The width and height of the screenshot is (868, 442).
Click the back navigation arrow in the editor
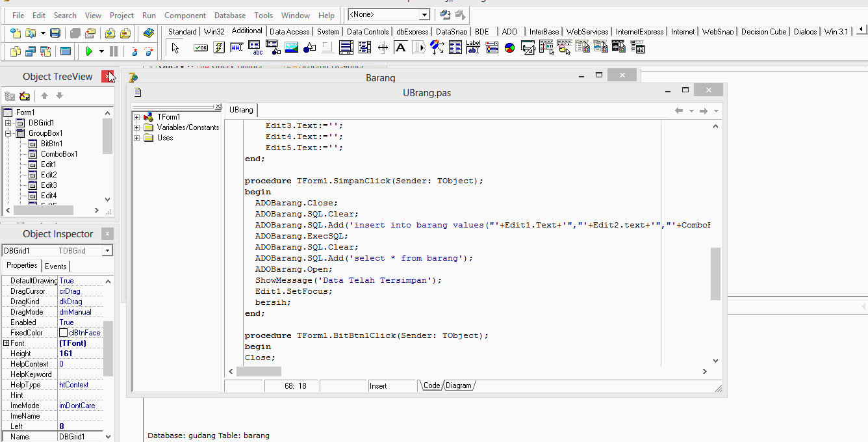[679, 110]
